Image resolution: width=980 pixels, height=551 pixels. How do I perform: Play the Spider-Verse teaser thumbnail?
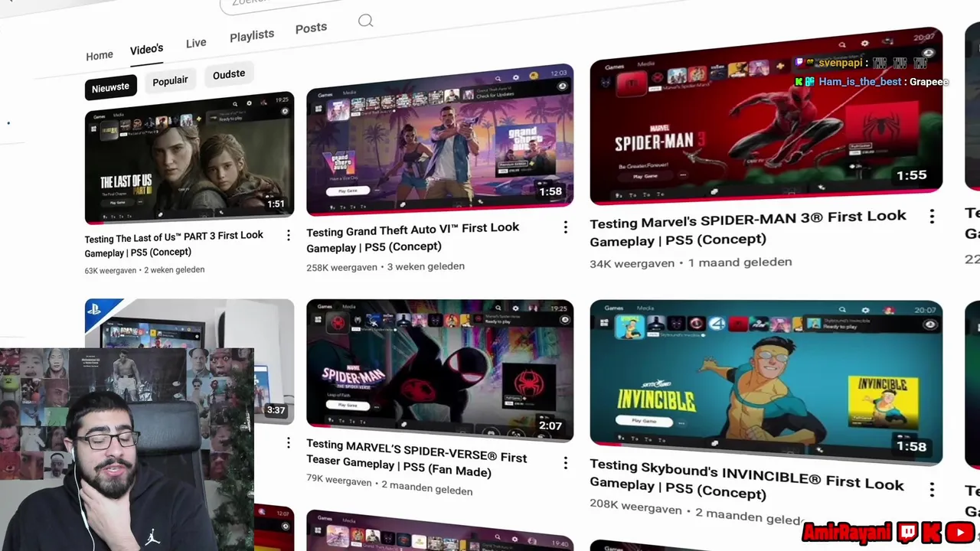[x=439, y=370]
